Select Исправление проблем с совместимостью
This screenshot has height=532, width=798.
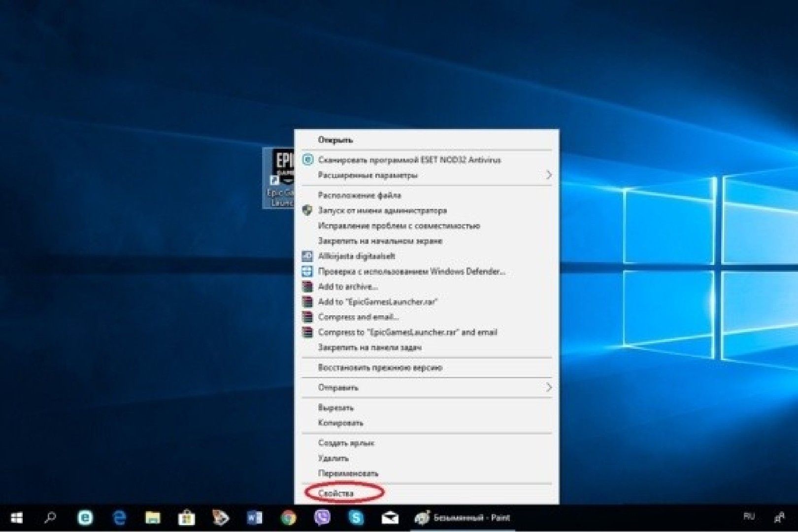click(427, 226)
